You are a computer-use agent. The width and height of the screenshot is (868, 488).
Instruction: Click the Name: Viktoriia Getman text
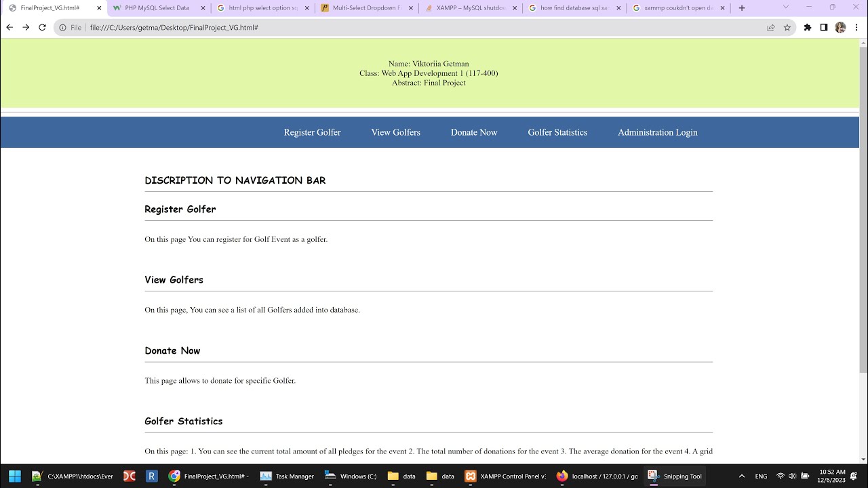click(429, 64)
